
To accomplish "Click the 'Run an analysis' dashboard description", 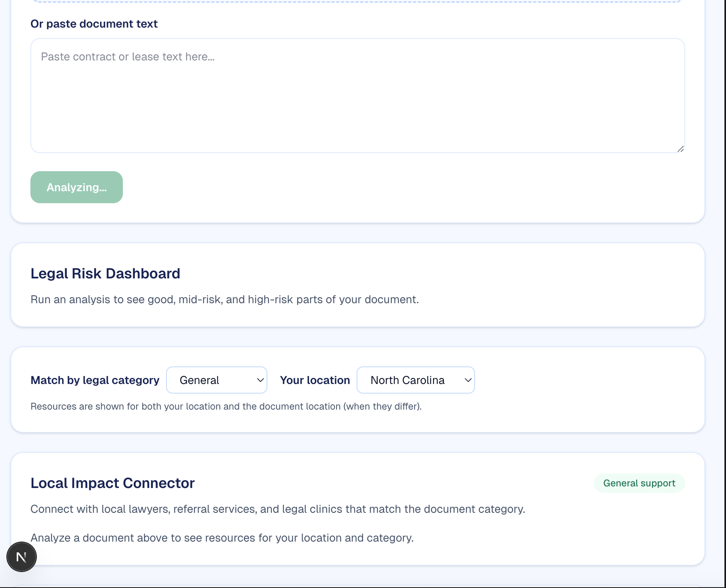I will coord(225,300).
